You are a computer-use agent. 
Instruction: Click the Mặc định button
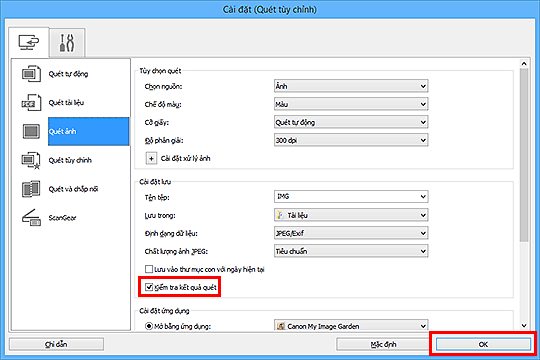[x=383, y=344]
